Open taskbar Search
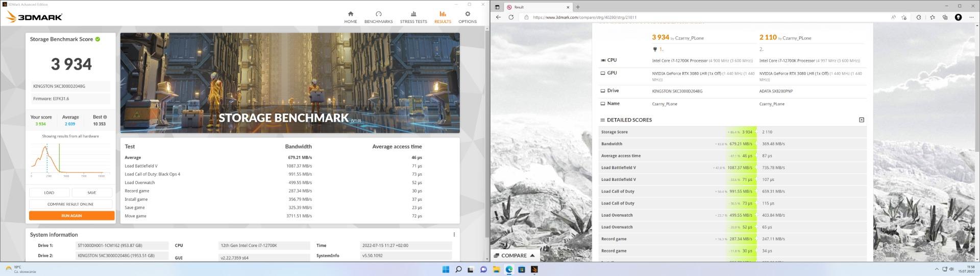980x276 pixels. 458,269
